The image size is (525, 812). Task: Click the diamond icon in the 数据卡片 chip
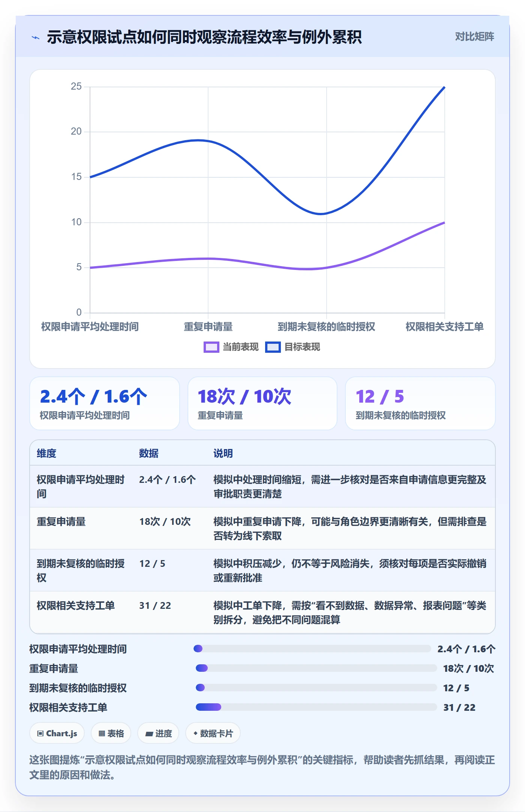pos(195,733)
